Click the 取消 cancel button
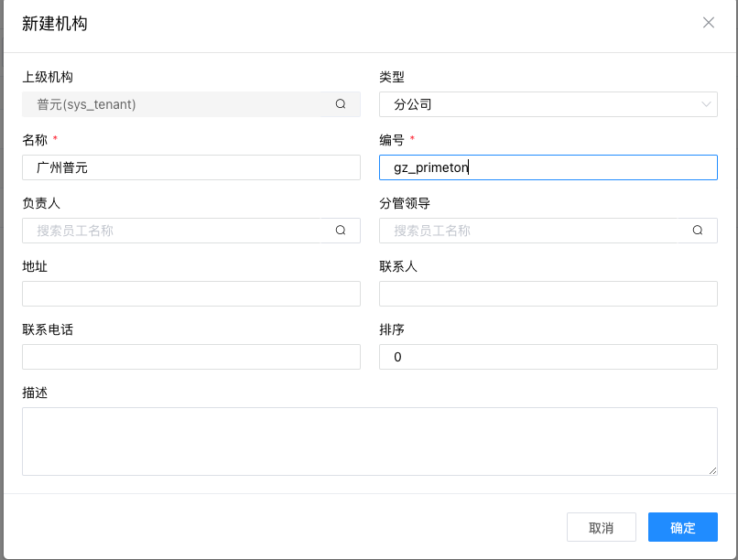Image resolution: width=738 pixels, height=560 pixels. (602, 526)
